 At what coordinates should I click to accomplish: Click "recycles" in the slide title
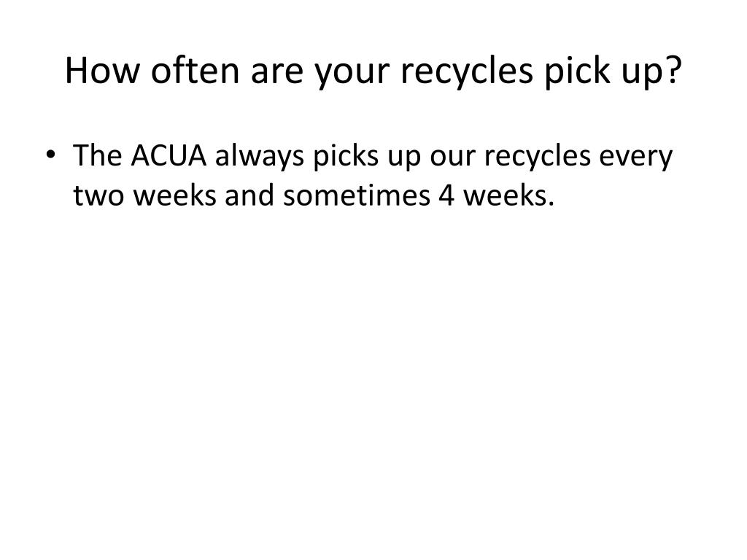pos(466,72)
